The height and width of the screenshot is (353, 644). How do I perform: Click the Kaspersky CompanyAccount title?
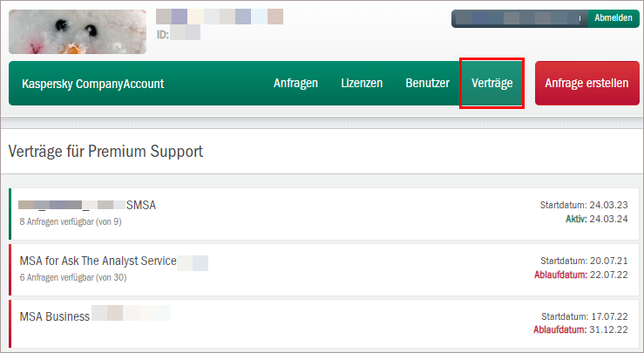(x=93, y=84)
